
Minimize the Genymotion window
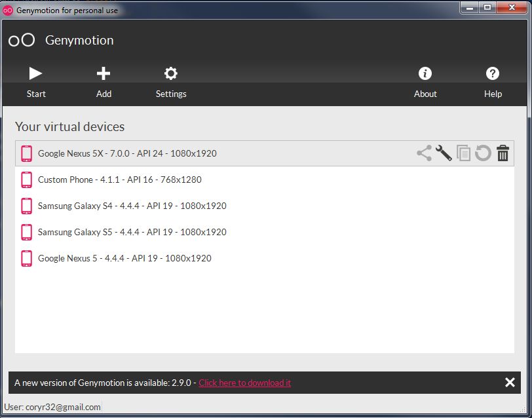pos(469,7)
